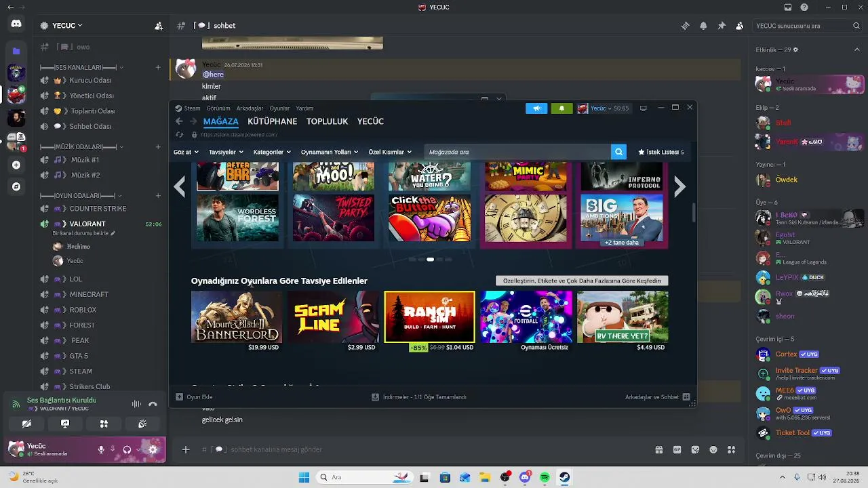Show next carousel page with right arrow
The image size is (868, 488).
tap(680, 186)
